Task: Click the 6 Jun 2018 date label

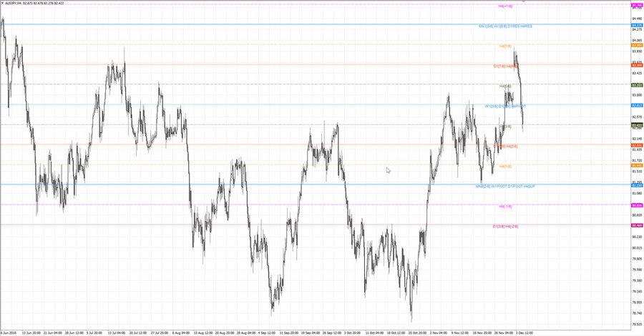Action: point(9,332)
